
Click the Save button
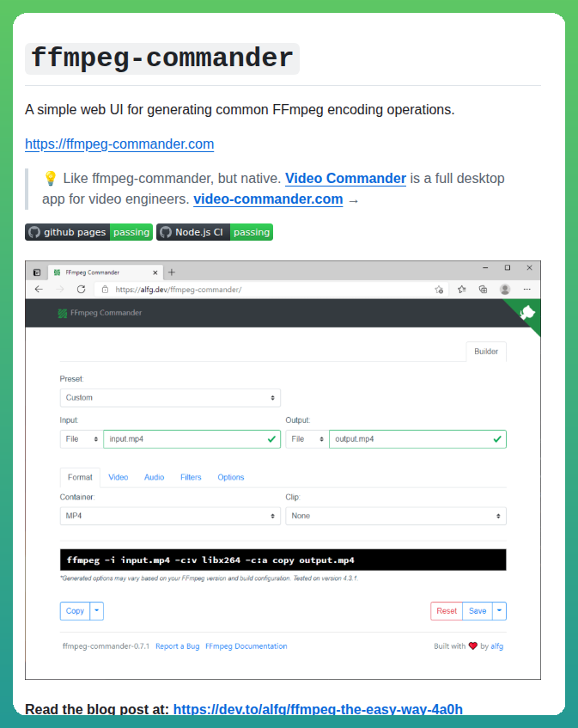pyautogui.click(x=478, y=611)
